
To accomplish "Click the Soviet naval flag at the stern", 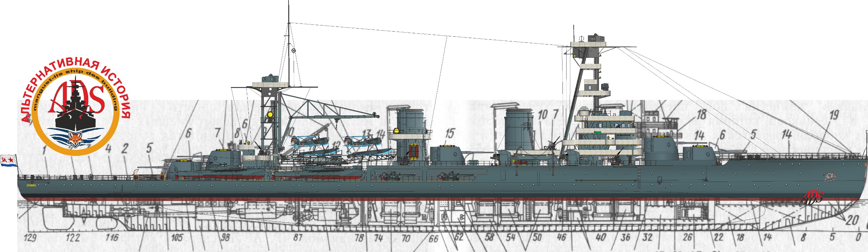I will click(8, 160).
